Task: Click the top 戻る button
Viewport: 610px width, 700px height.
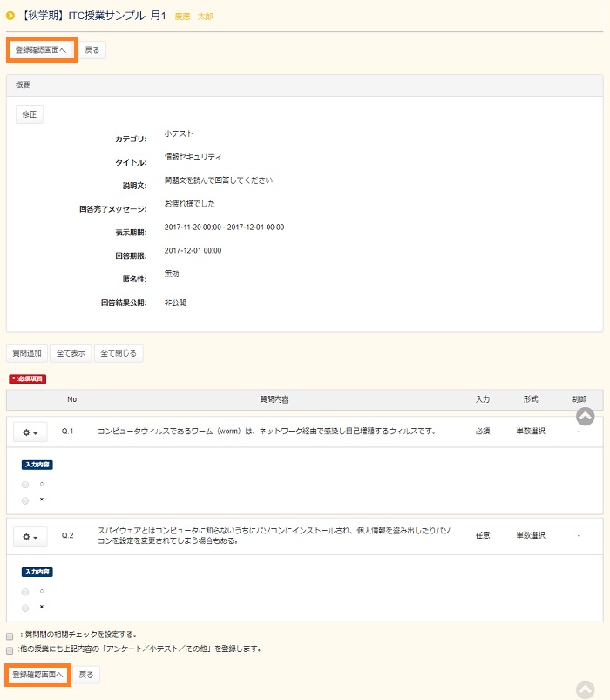Action: pyautogui.click(x=91, y=51)
